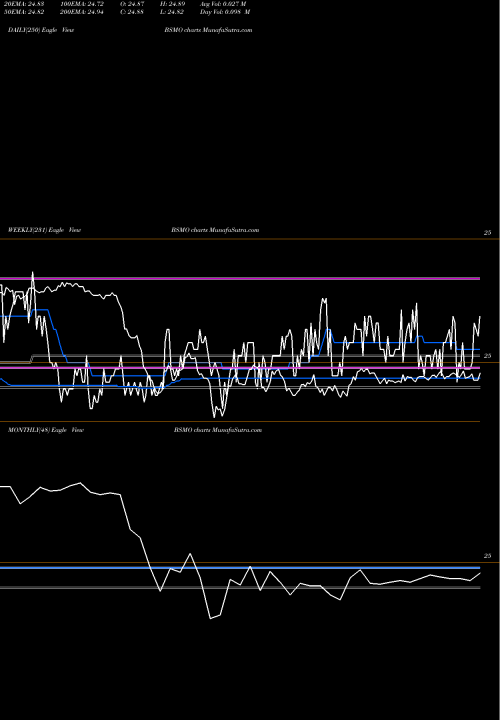Select the low price L: 24.82
500x720 pixels.
click(x=172, y=12)
